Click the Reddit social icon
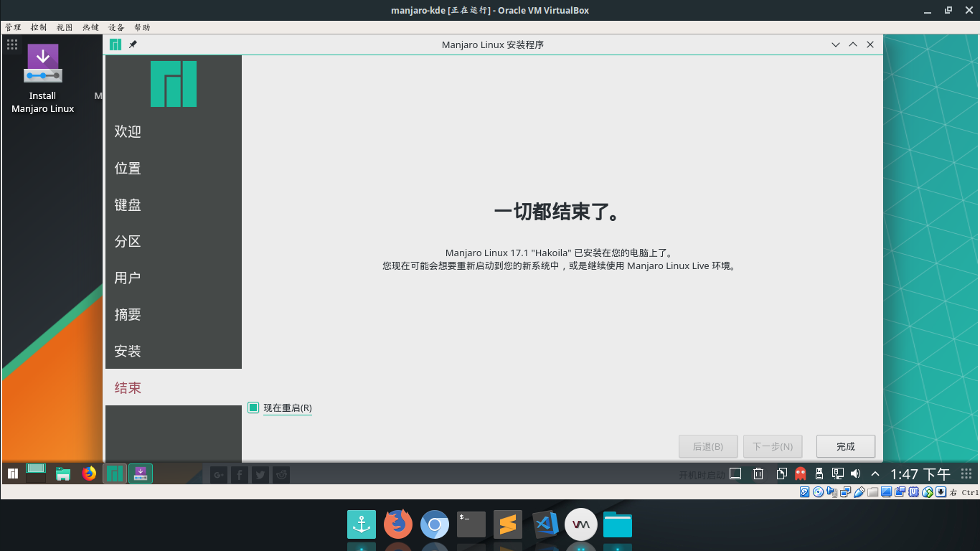The height and width of the screenshot is (551, 980). [x=281, y=474]
